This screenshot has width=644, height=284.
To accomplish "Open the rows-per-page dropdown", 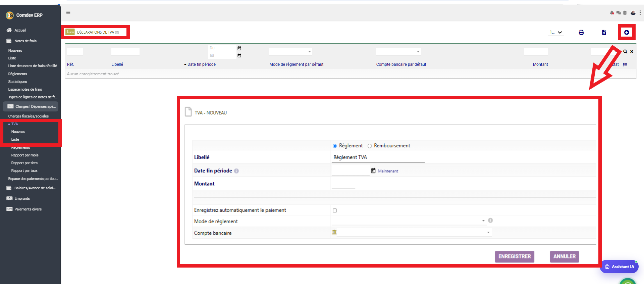I will click(556, 32).
